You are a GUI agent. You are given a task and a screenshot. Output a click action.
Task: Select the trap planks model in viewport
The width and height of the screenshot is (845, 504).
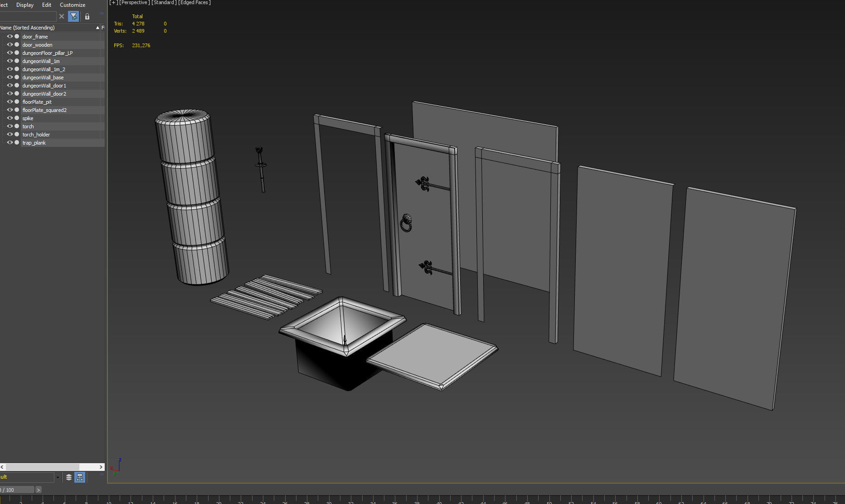pos(267,296)
